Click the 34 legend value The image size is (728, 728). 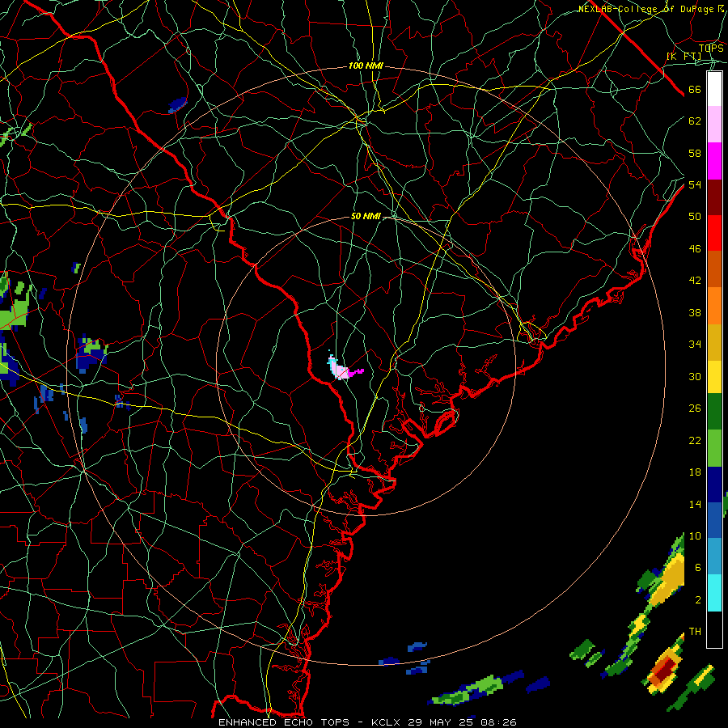[x=695, y=345]
